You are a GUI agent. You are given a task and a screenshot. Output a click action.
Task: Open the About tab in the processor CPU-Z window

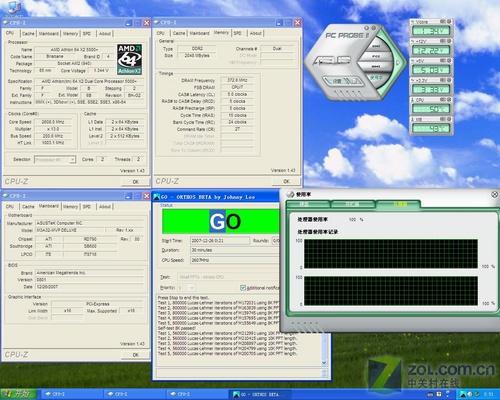point(105,34)
